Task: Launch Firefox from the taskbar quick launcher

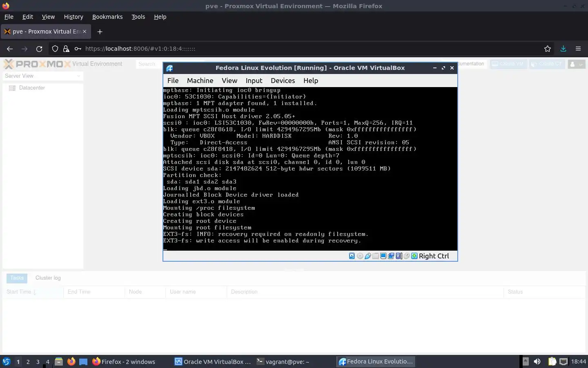Action: [71, 361]
